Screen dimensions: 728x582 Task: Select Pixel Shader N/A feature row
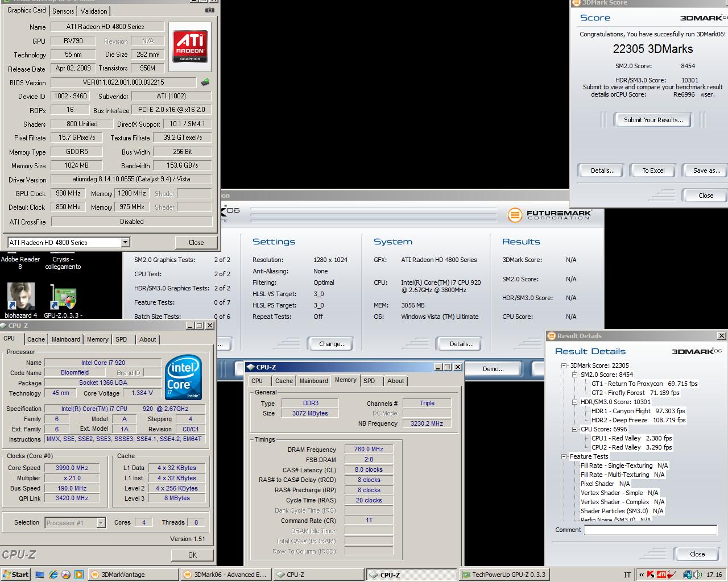tap(605, 484)
